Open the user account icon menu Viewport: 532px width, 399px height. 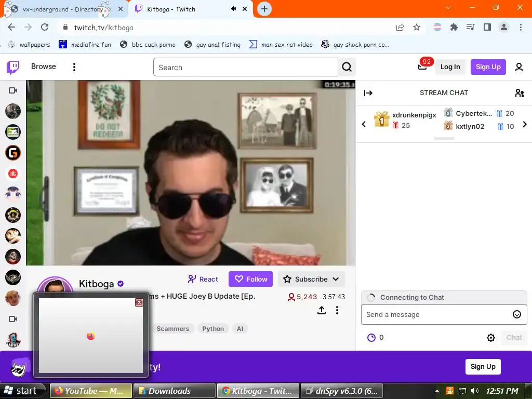coord(519,67)
